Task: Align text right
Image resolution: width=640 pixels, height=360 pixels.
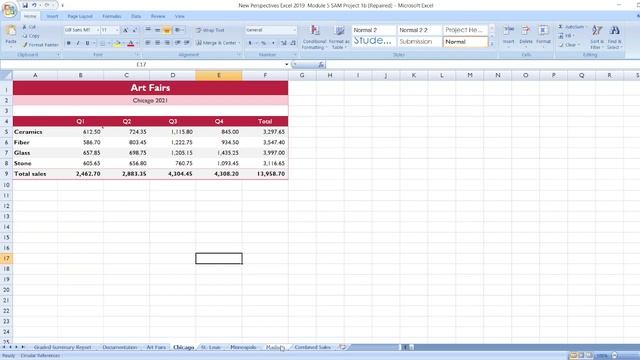Action: pos(167,43)
